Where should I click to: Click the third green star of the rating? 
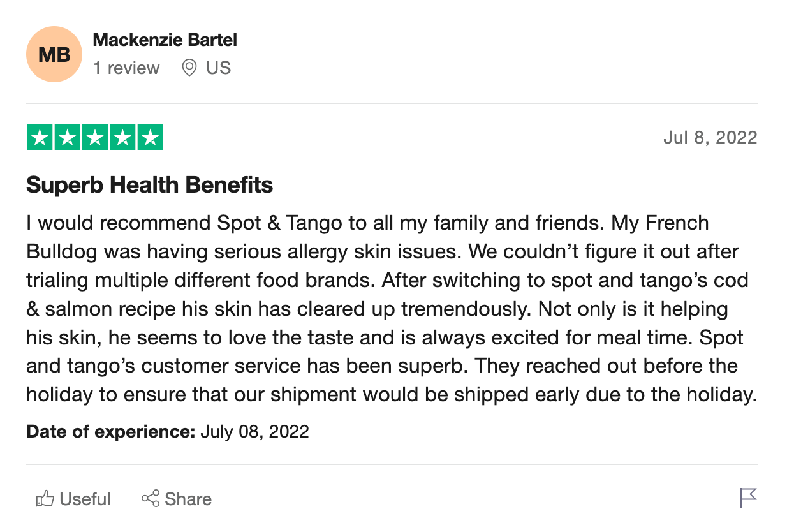(95, 138)
